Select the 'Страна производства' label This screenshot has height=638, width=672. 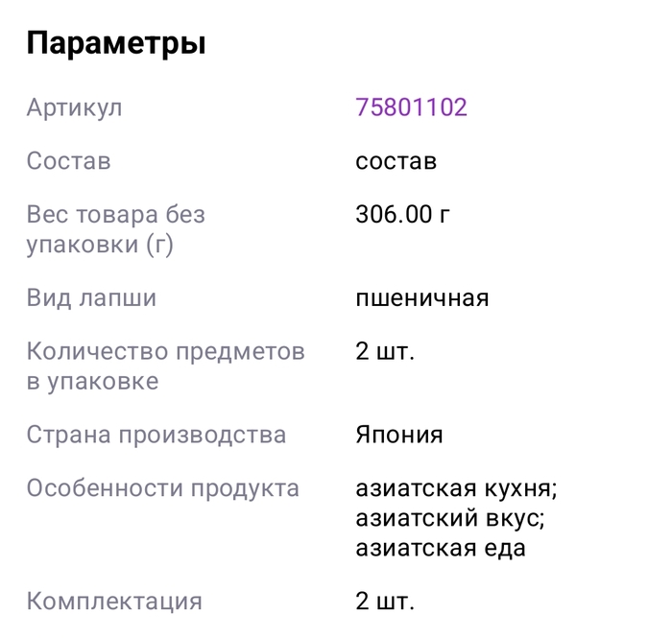(156, 435)
